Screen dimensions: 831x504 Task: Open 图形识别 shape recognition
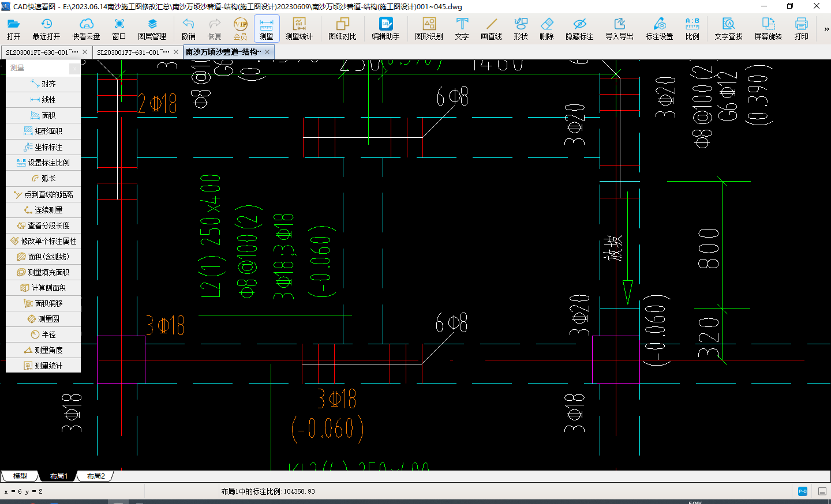point(429,29)
